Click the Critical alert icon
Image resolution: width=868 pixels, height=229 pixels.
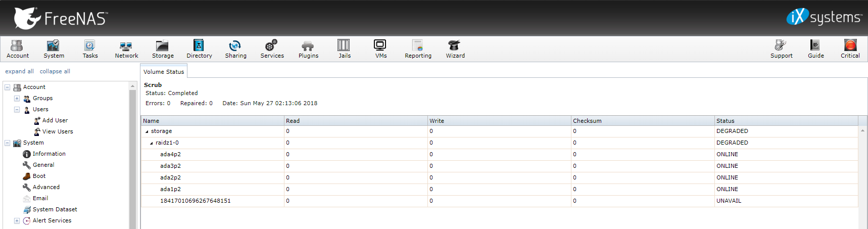click(850, 49)
